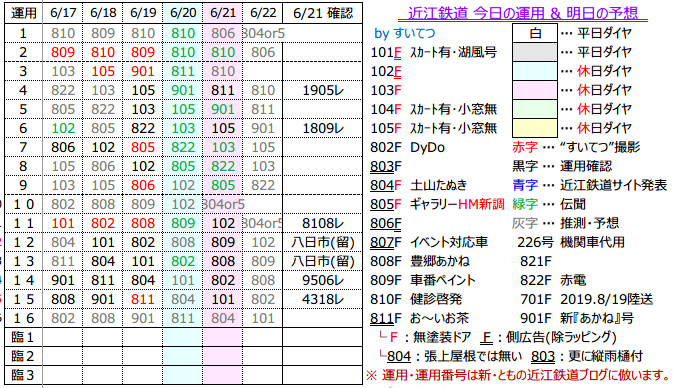Select 806 in 運用 1, 6/21 column
The width and height of the screenshot is (680, 388).
pyautogui.click(x=222, y=33)
